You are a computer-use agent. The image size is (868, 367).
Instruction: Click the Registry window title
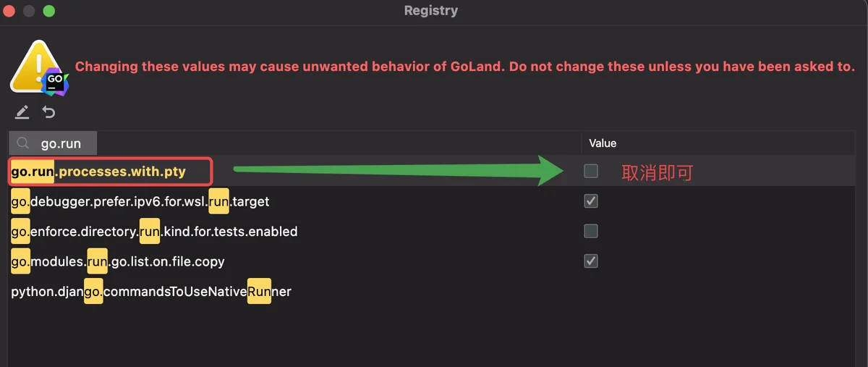[431, 11]
